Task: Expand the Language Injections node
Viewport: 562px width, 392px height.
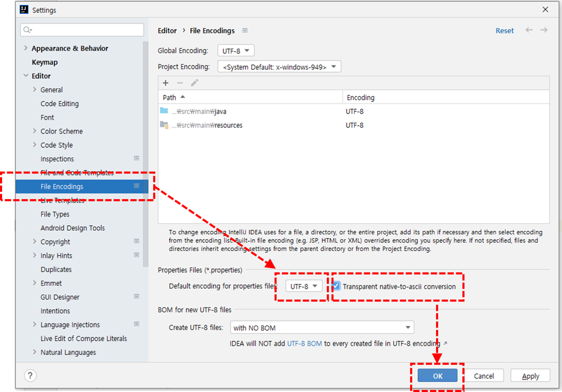Action: [35, 324]
